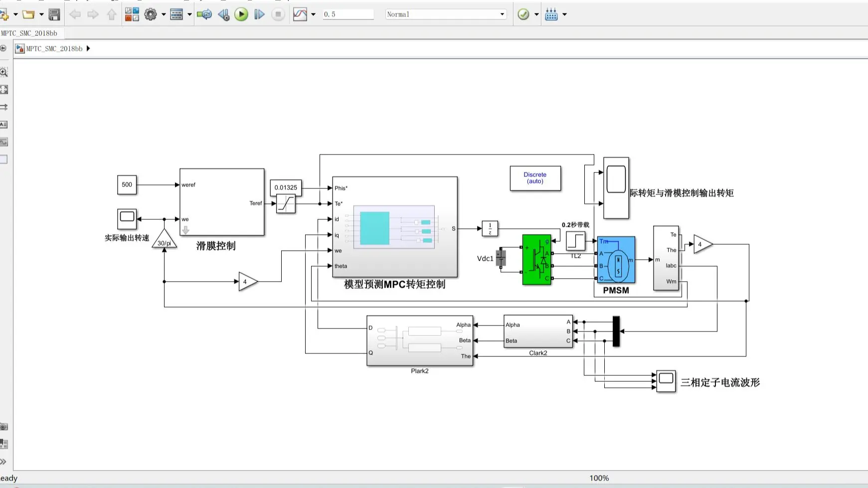Expand the Data Inspector dropdown arrow
Screen dimensions: 868x488
pos(313,14)
